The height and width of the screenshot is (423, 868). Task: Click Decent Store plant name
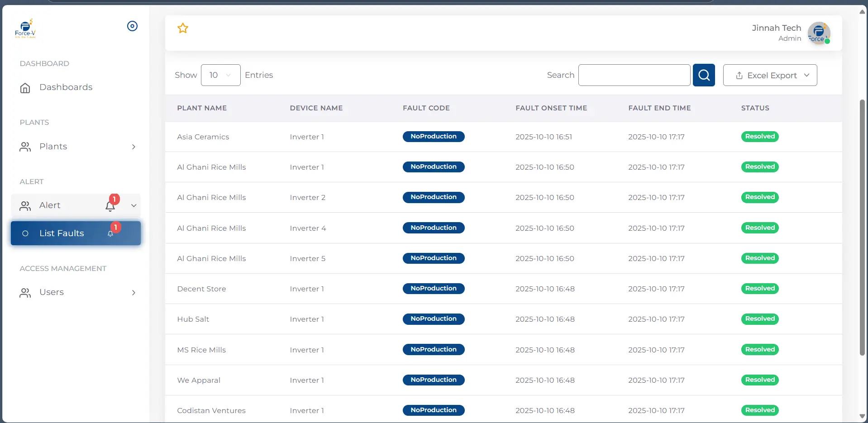click(201, 289)
